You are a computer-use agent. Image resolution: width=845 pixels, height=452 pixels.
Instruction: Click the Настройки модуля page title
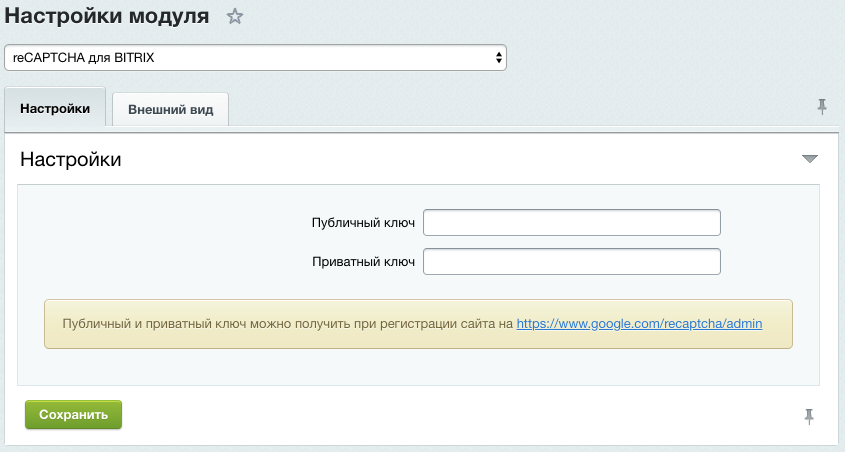point(108,17)
